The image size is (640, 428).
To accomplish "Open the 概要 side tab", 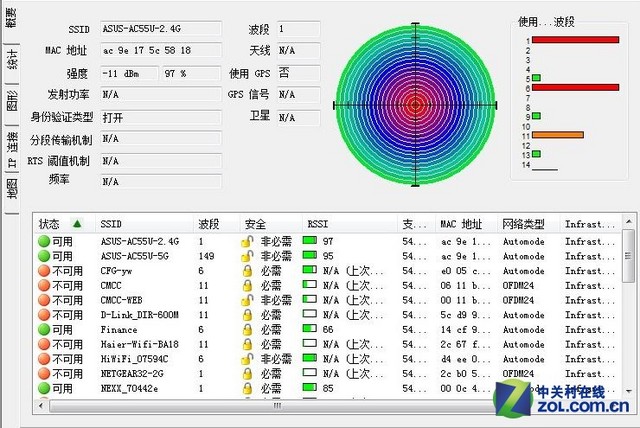I will click(x=11, y=18).
